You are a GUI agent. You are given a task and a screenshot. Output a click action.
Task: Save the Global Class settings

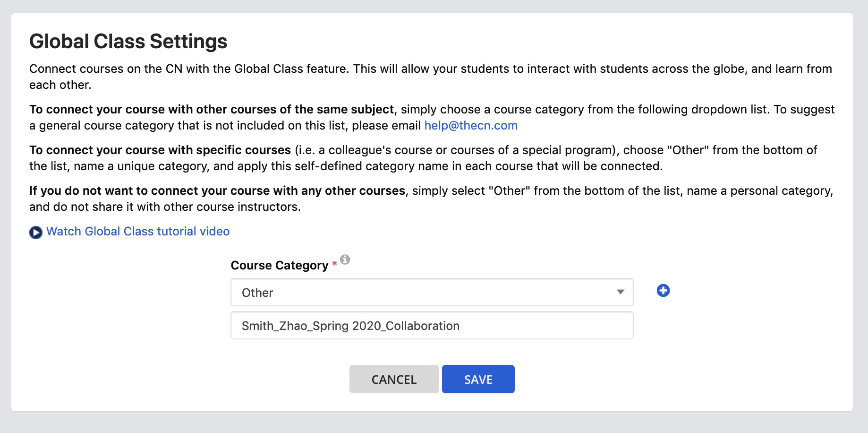tap(478, 379)
